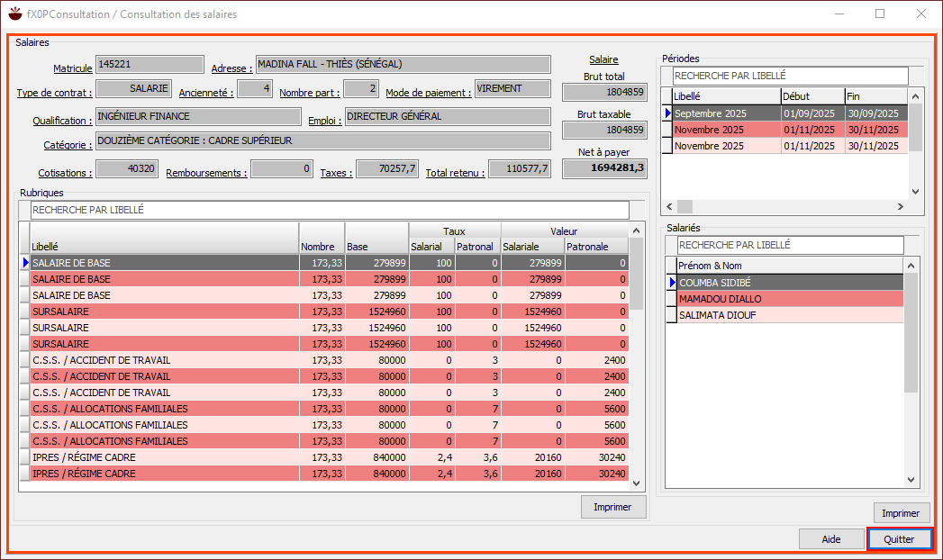Click Périodes horizontal scrollbar left arrow

[668, 207]
